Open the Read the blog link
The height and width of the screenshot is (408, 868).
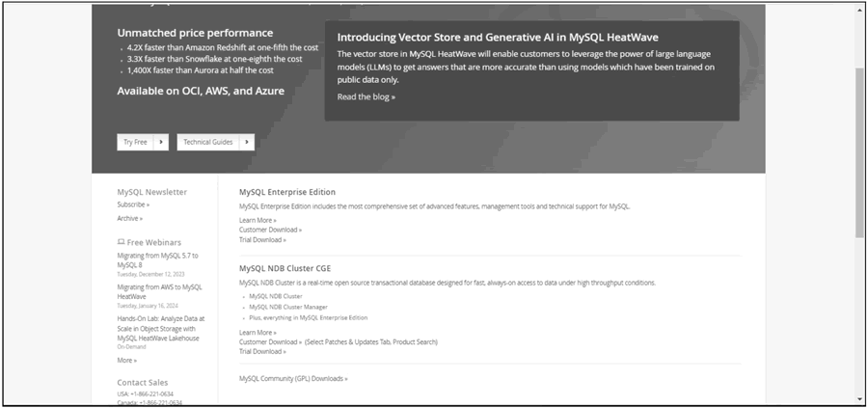(x=366, y=96)
